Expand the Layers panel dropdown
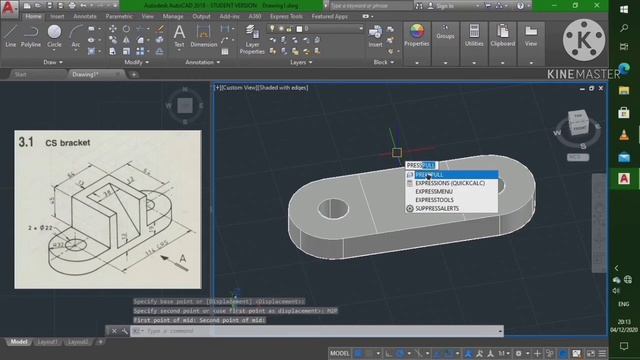 tap(301, 62)
